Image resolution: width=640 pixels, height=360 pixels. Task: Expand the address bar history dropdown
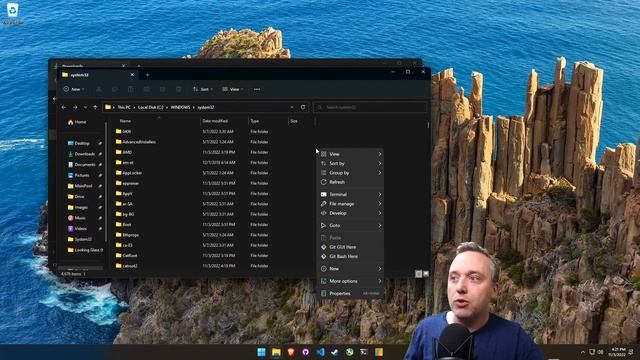coord(292,107)
